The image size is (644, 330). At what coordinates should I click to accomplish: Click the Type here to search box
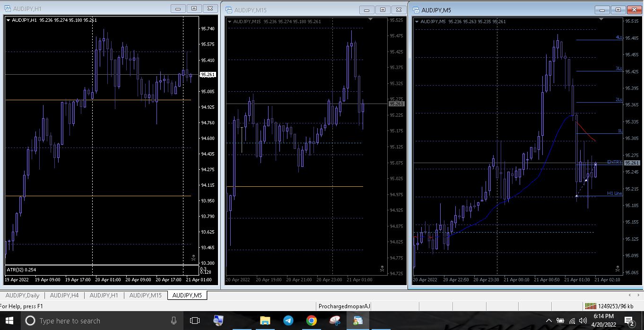point(95,321)
